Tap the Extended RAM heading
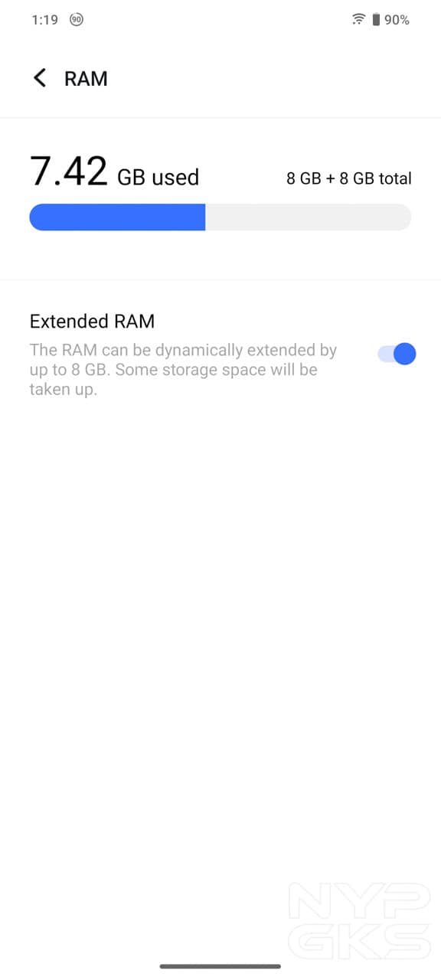This screenshot has height=980, width=441. pos(92,322)
